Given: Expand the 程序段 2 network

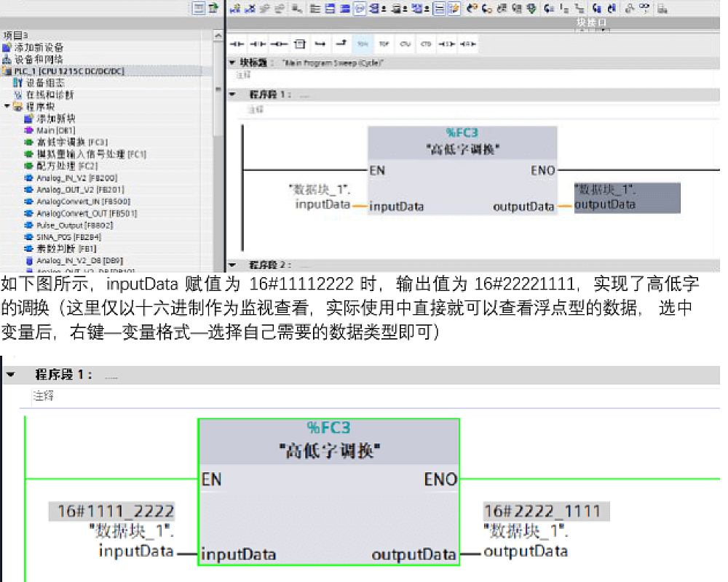Looking at the screenshot, I should [233, 266].
